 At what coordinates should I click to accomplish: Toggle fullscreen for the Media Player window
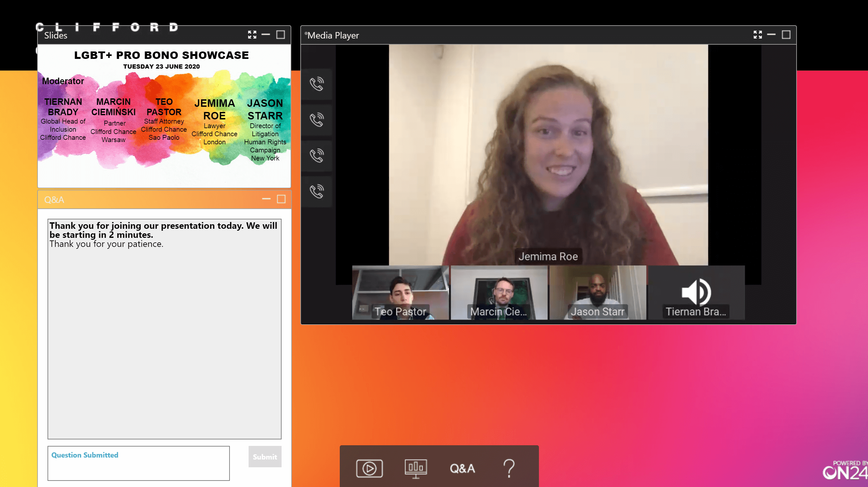758,35
